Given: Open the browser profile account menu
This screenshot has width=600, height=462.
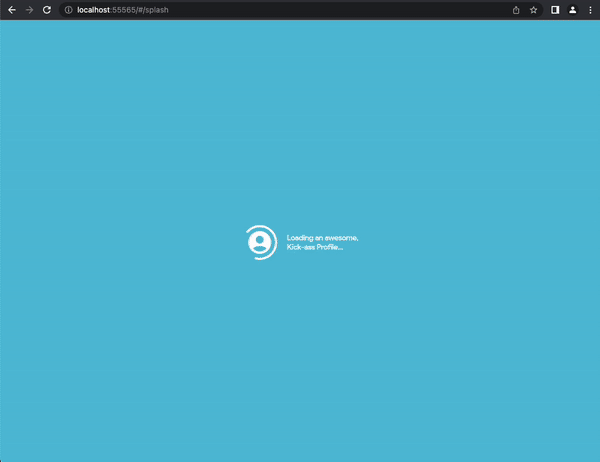Looking at the screenshot, I should pos(572,10).
